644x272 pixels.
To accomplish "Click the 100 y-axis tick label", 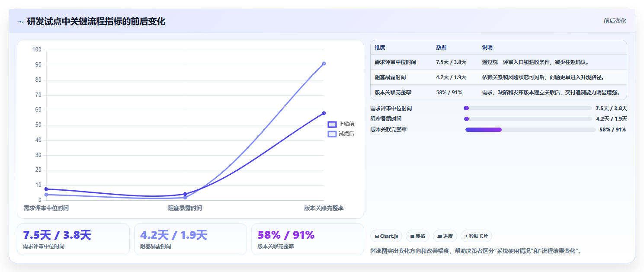I will pos(37,50).
